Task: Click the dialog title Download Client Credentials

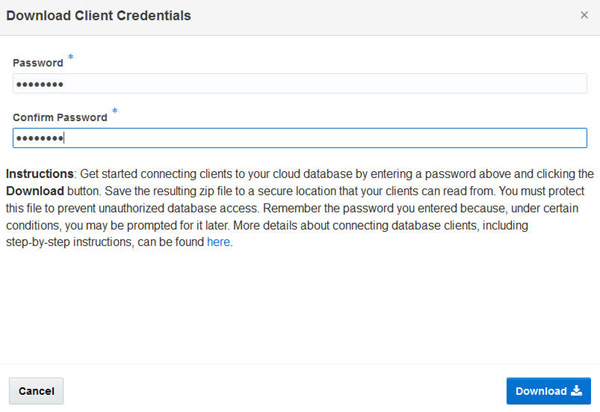Action: coord(99,16)
